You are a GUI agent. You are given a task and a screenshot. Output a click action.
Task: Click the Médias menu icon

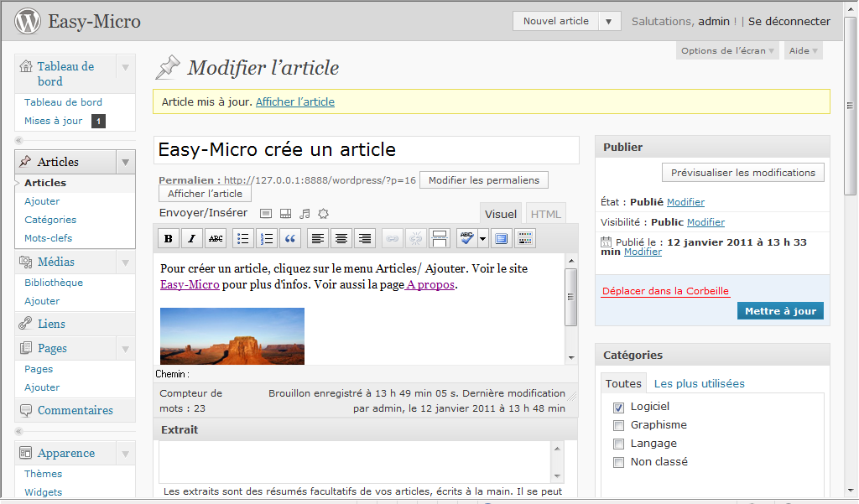[26, 262]
